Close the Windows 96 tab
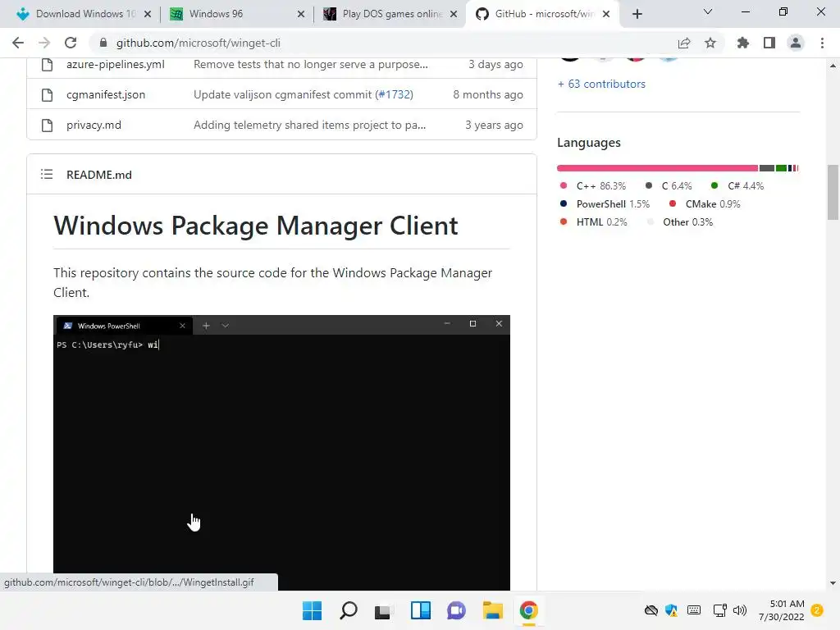Viewport: 840px width, 630px height. point(301,14)
